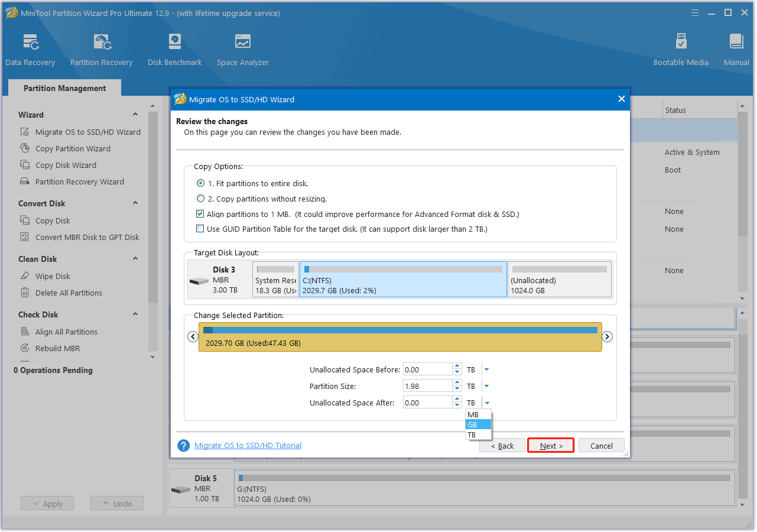
Task: Collapse the Check Disk section
Action: click(135, 314)
